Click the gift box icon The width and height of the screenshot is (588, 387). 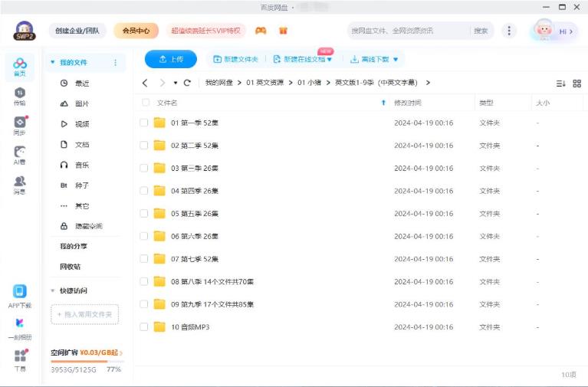coord(283,31)
